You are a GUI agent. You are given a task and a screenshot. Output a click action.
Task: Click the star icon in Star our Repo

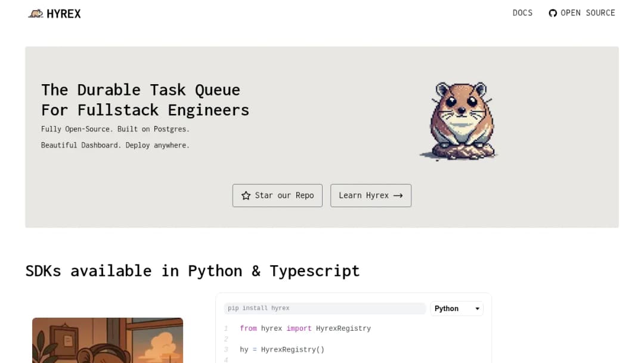pyautogui.click(x=246, y=196)
